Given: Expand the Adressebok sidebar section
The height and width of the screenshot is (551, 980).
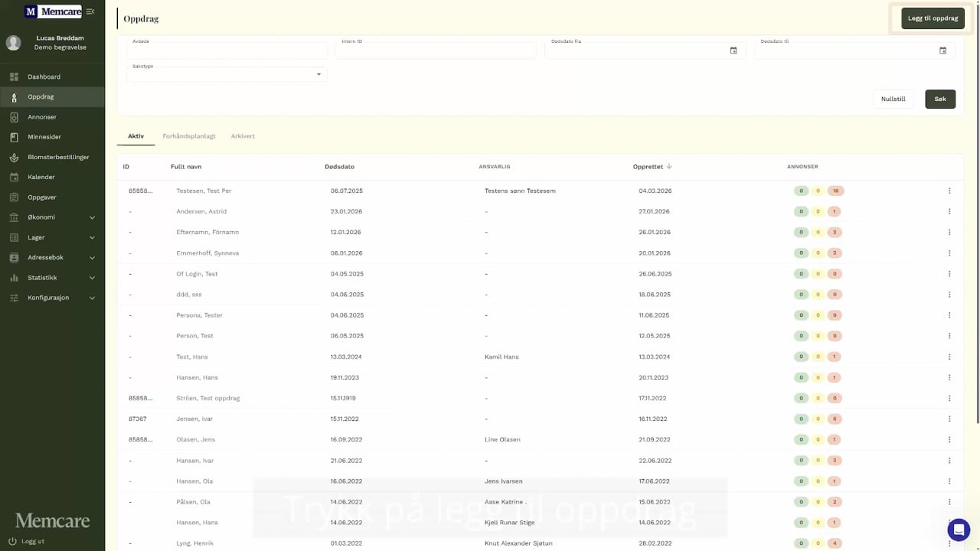Looking at the screenshot, I should [x=52, y=257].
